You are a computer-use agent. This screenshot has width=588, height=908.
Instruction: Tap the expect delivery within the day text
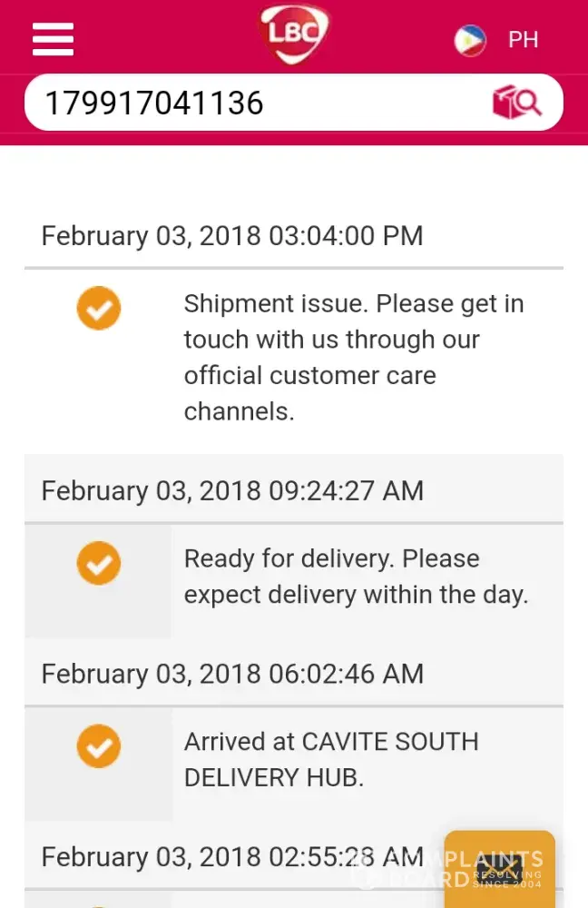356,595
